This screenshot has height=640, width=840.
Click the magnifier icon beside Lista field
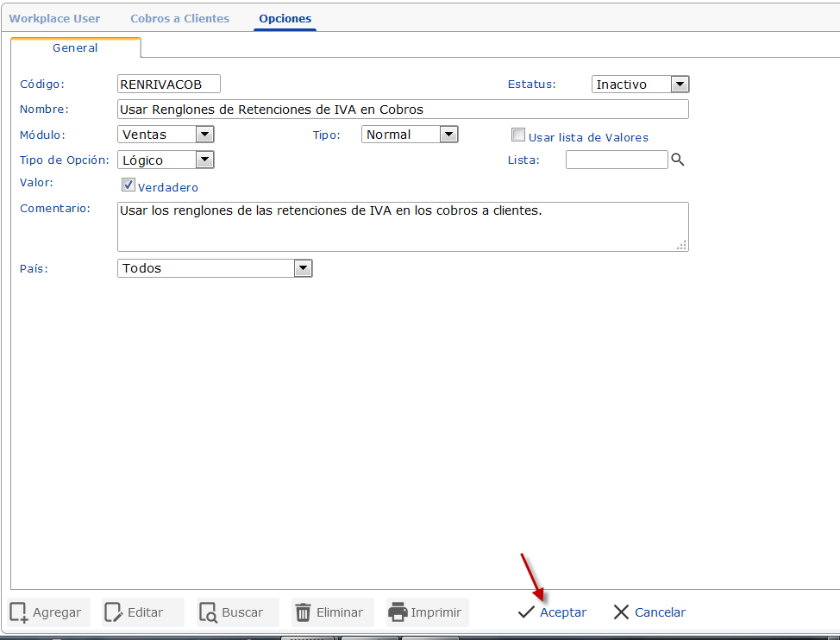click(678, 160)
